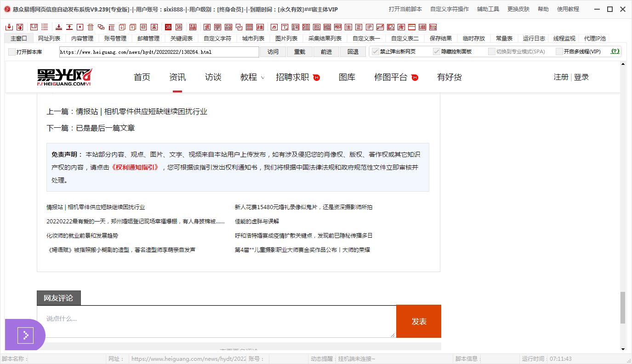
Task: Click the list lines toolbar icon
Action: [x=45, y=27]
